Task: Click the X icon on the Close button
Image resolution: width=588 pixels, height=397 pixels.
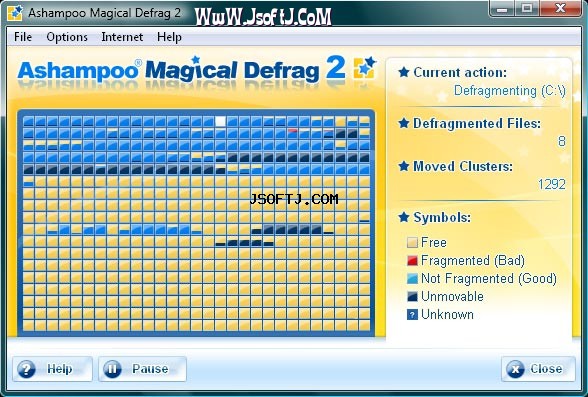Action: click(515, 369)
